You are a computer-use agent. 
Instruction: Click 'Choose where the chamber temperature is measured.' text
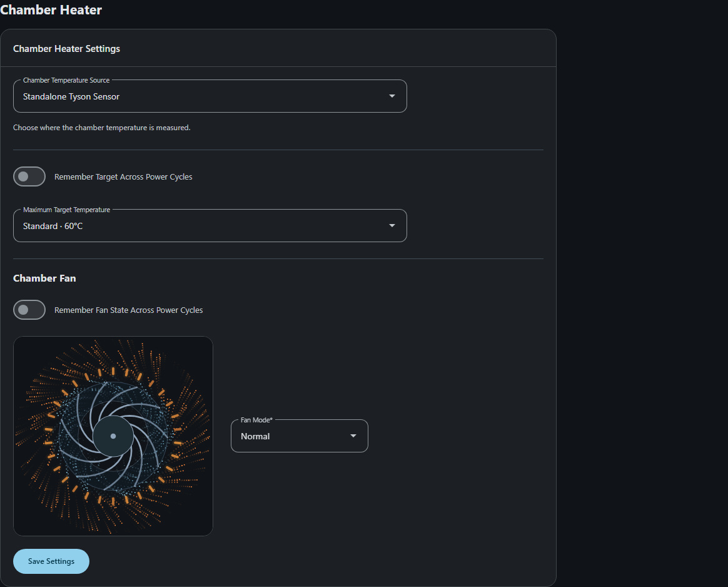102,128
